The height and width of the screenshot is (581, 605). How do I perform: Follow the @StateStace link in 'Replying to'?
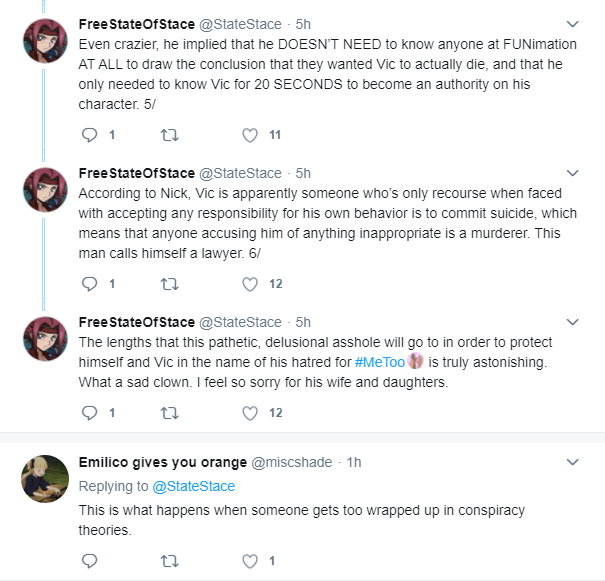193,486
